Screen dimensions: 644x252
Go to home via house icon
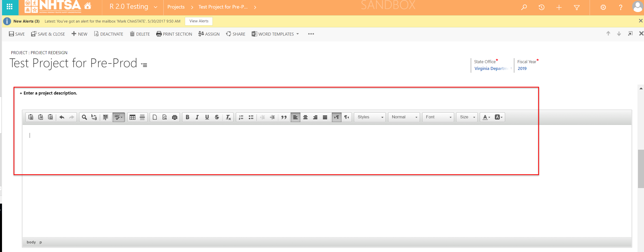click(x=88, y=6)
